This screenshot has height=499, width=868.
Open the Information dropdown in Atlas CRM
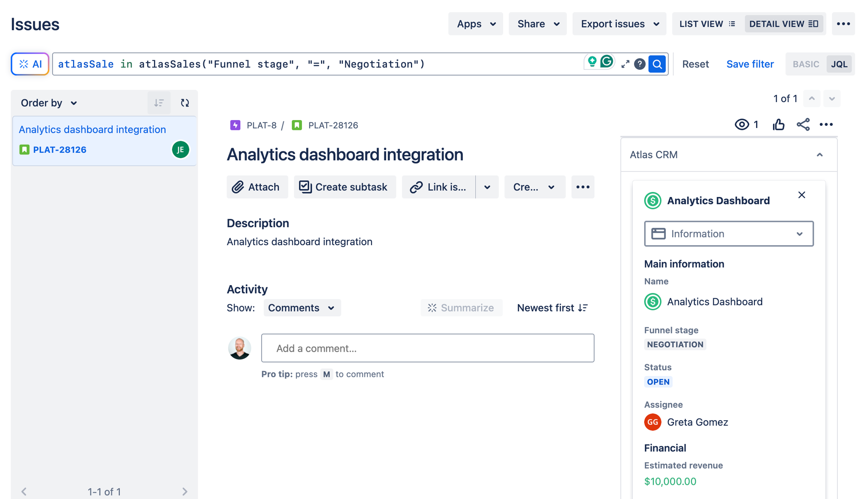click(728, 233)
